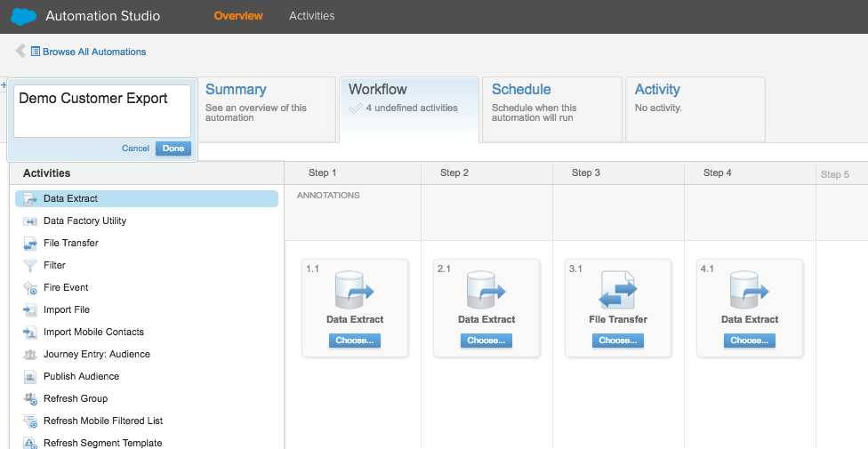Click Cancel under the name field

coord(135,148)
